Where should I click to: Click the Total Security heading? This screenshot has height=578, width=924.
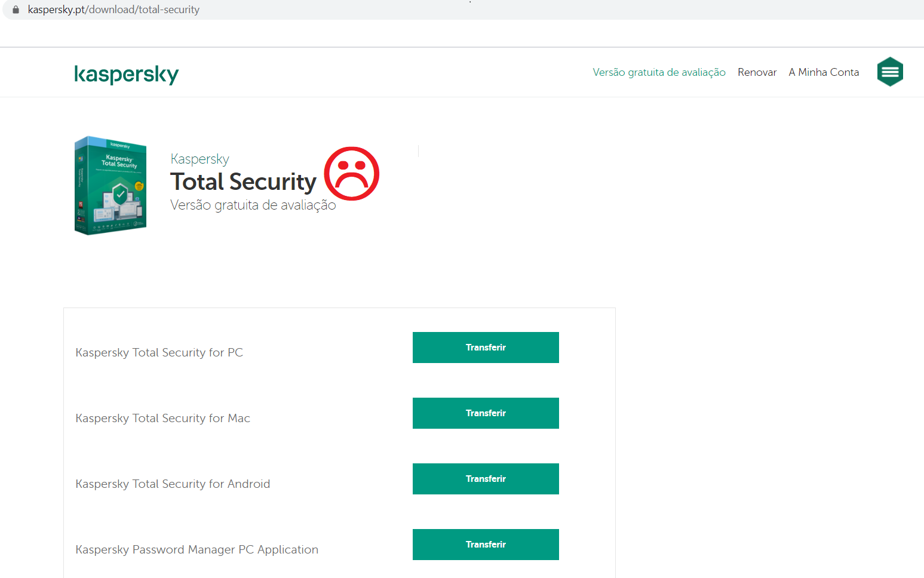[243, 182]
